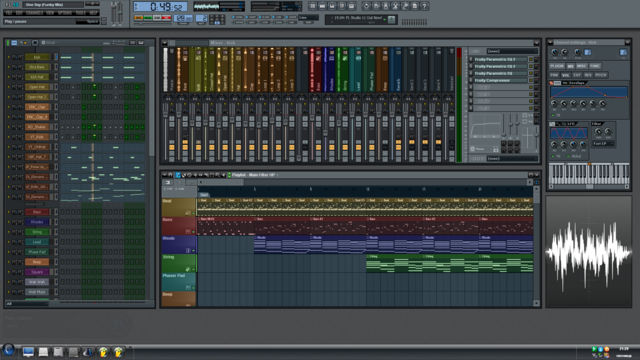Open the All channel filter dropdown

pyautogui.click(x=27, y=304)
